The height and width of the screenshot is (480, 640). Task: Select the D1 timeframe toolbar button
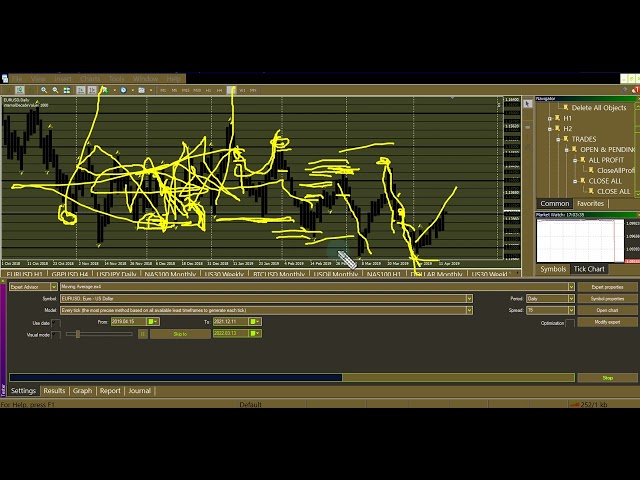pyautogui.click(x=230, y=90)
